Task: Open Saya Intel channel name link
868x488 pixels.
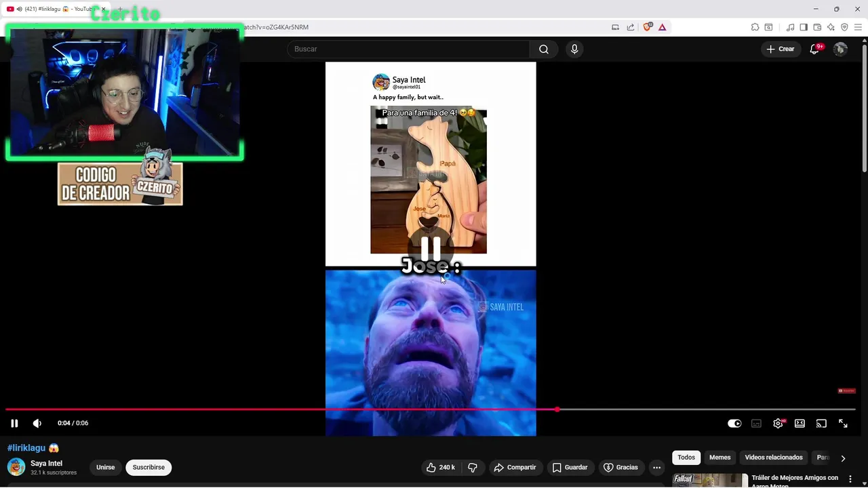Action: pos(46,464)
